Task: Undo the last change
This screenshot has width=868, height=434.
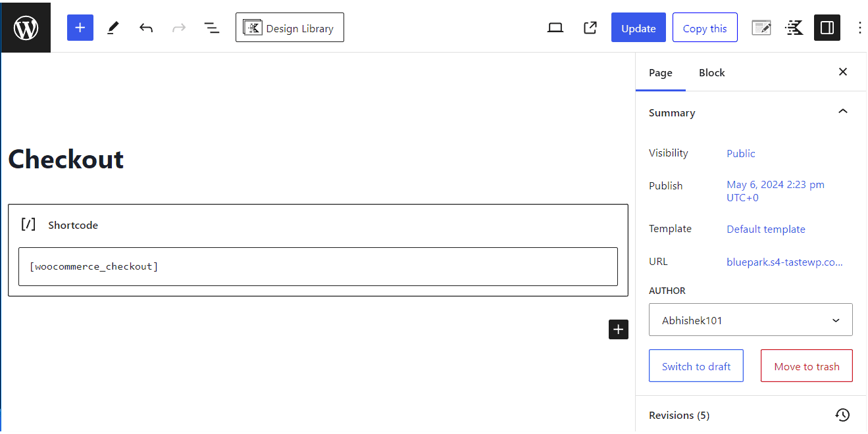Action: pos(145,27)
